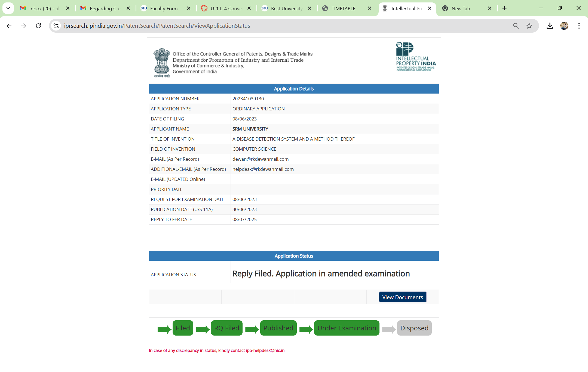Click the Intellectual Property India logo
Image resolution: width=588 pixels, height=372 pixels.
click(415, 57)
